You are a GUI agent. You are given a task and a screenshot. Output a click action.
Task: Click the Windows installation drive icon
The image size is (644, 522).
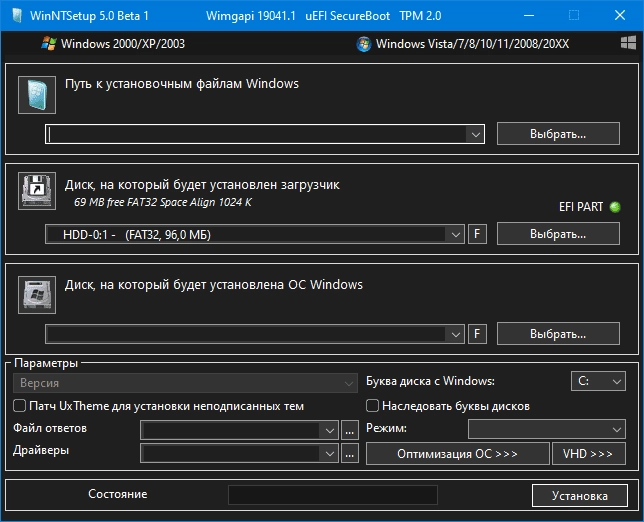[37, 295]
